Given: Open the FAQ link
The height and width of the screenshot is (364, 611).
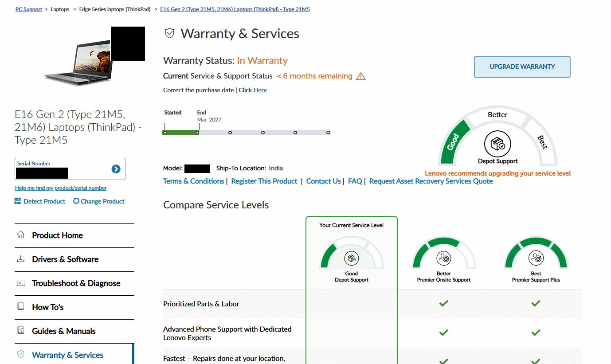Looking at the screenshot, I should tap(355, 181).
